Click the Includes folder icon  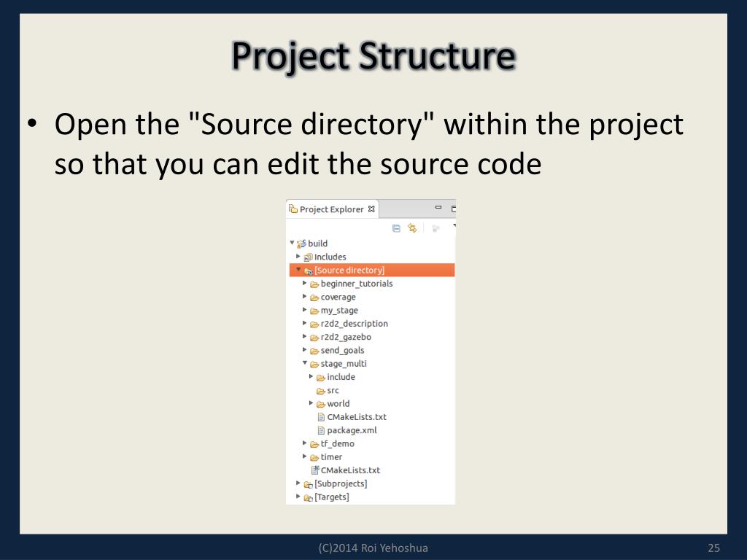pyautogui.click(x=309, y=257)
